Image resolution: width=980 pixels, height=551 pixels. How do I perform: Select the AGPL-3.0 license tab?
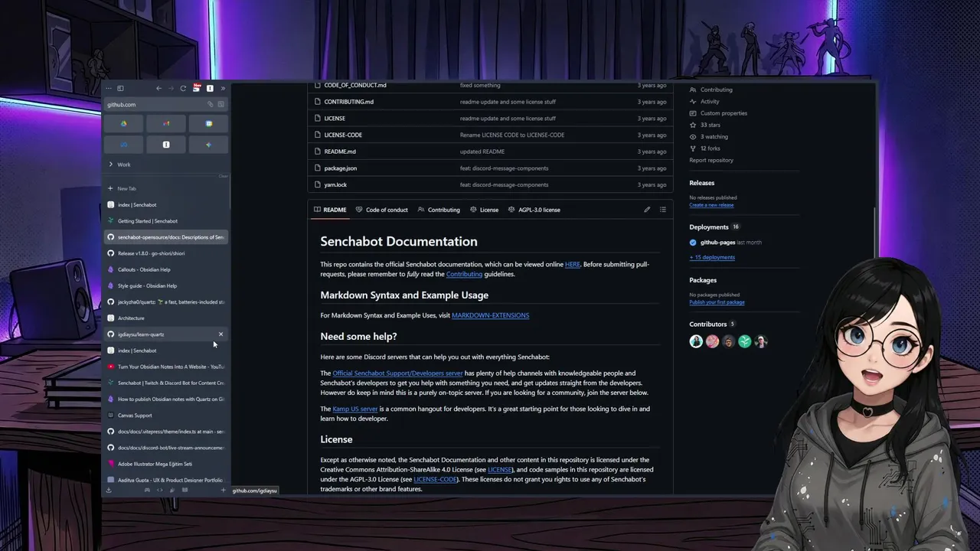[x=534, y=210]
